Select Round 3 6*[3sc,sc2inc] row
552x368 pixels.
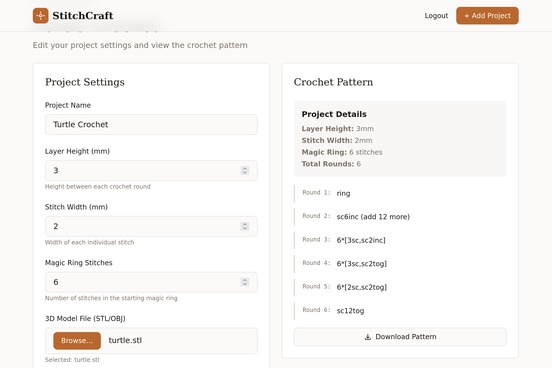(x=400, y=240)
